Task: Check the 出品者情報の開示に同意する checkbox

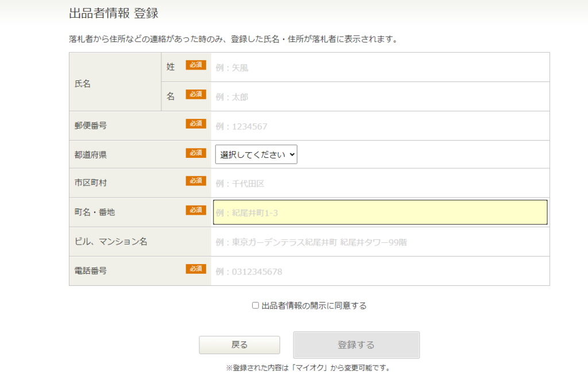Action: click(x=256, y=305)
